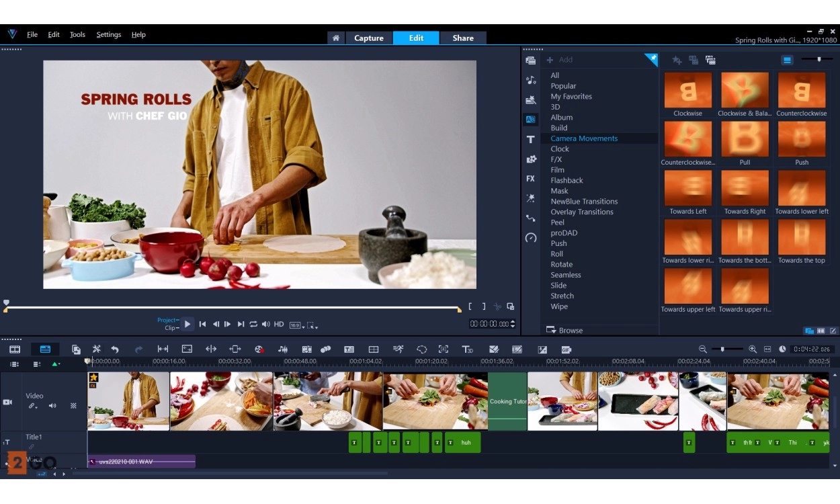Screen dimensions: 840x504
Task: Select the Transition library icon
Action: pos(531,120)
